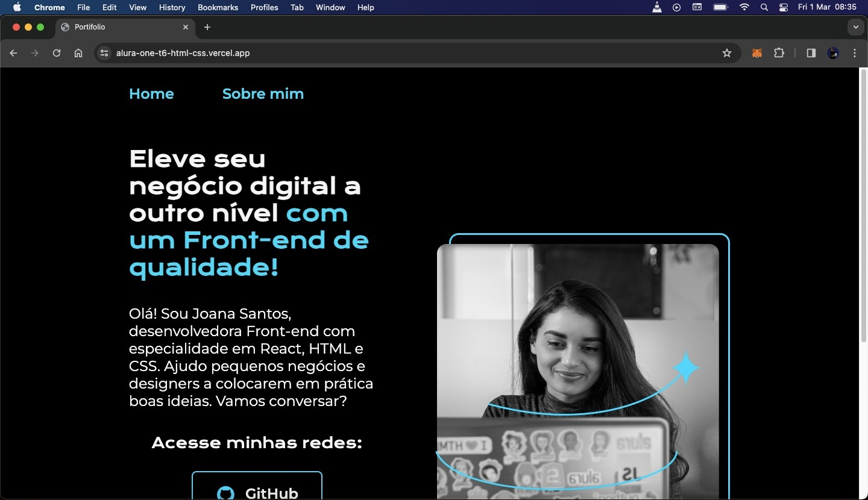The width and height of the screenshot is (868, 500).
Task: Open the Wi-Fi menu bar icon
Action: pyautogui.click(x=744, y=7)
